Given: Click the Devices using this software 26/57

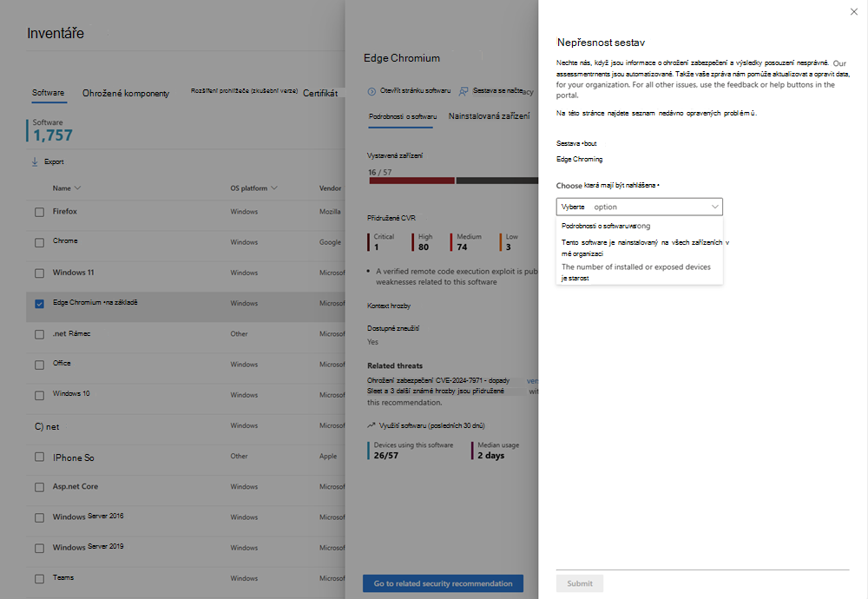Looking at the screenshot, I should click(x=386, y=456).
